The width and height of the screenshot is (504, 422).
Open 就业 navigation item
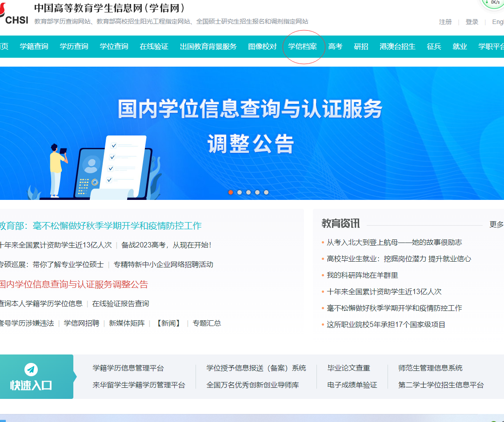click(460, 47)
